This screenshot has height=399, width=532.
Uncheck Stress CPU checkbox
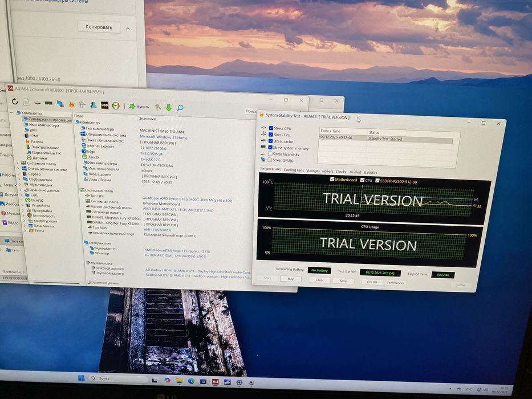point(271,128)
